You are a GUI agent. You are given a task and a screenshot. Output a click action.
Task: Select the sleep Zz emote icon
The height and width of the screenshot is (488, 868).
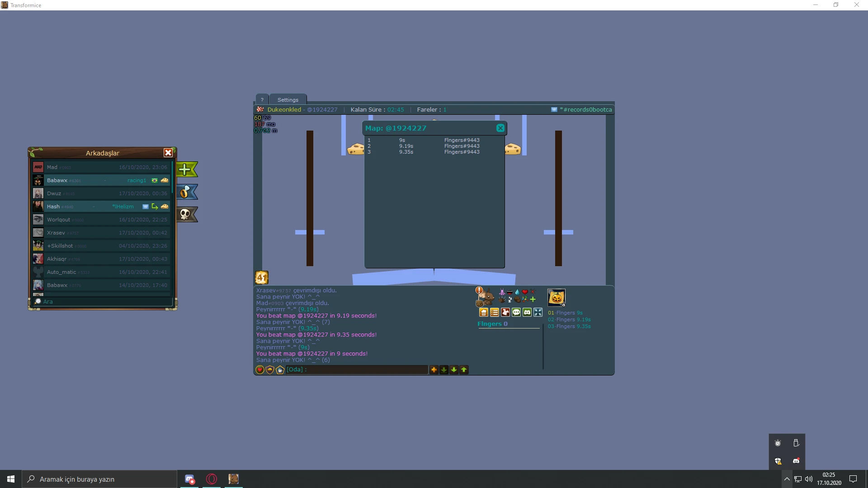(x=509, y=300)
